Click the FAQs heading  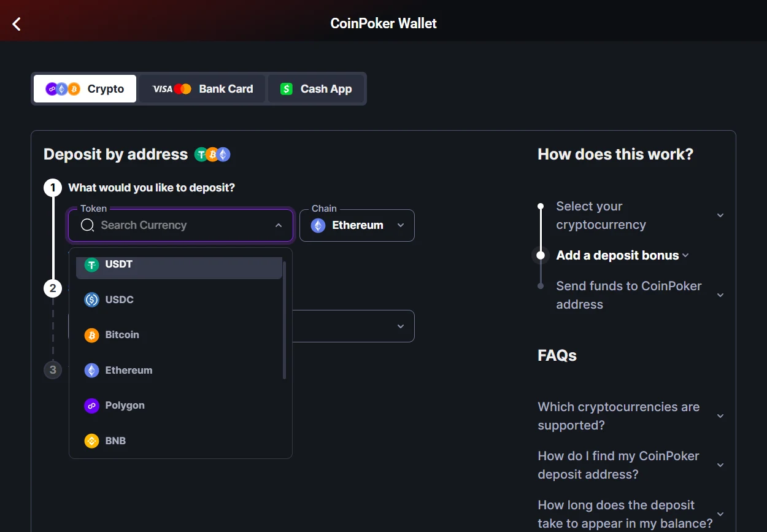[x=557, y=355]
